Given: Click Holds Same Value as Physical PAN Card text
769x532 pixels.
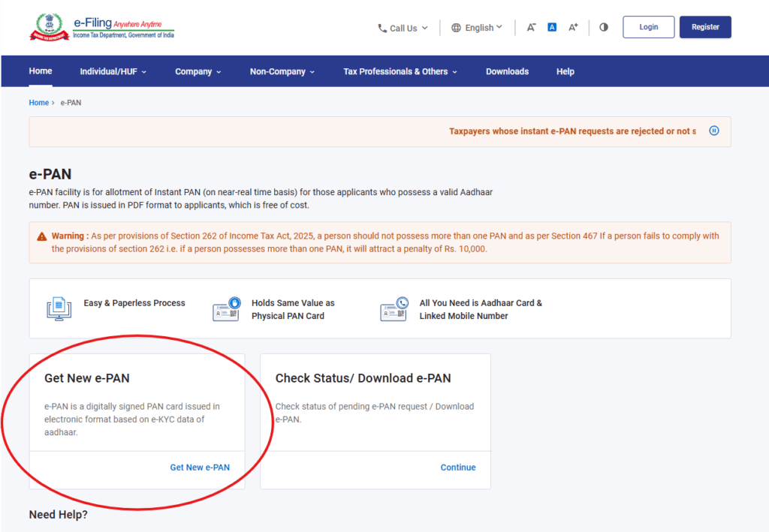Looking at the screenshot, I should pos(293,309).
